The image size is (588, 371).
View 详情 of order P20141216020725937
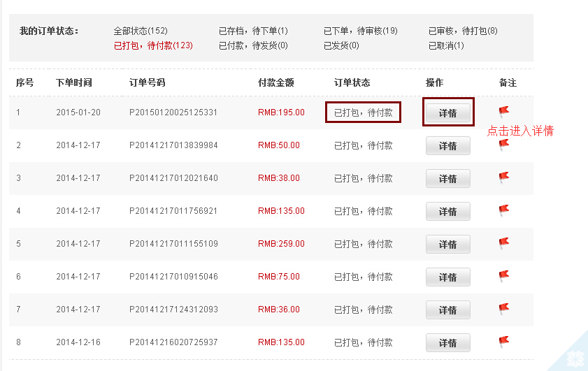click(447, 343)
